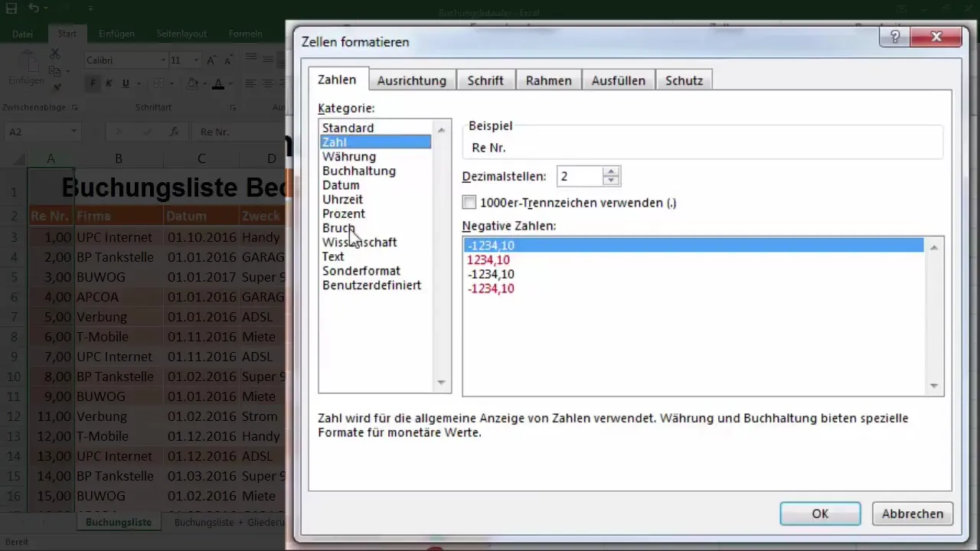Click the insert function fx icon

[174, 132]
